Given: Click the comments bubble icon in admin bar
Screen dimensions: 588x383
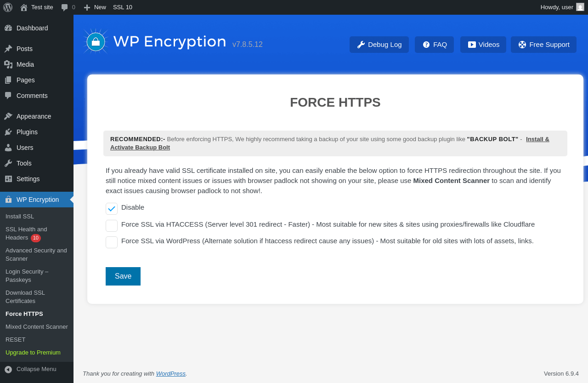Looking at the screenshot, I should (x=65, y=7).
